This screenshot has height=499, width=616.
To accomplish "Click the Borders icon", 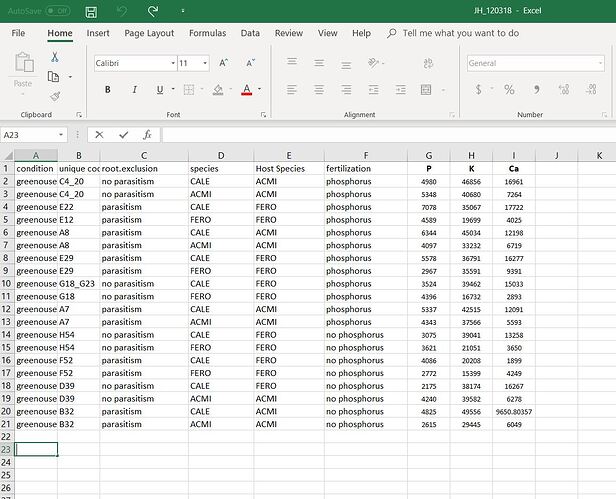I will 189,90.
